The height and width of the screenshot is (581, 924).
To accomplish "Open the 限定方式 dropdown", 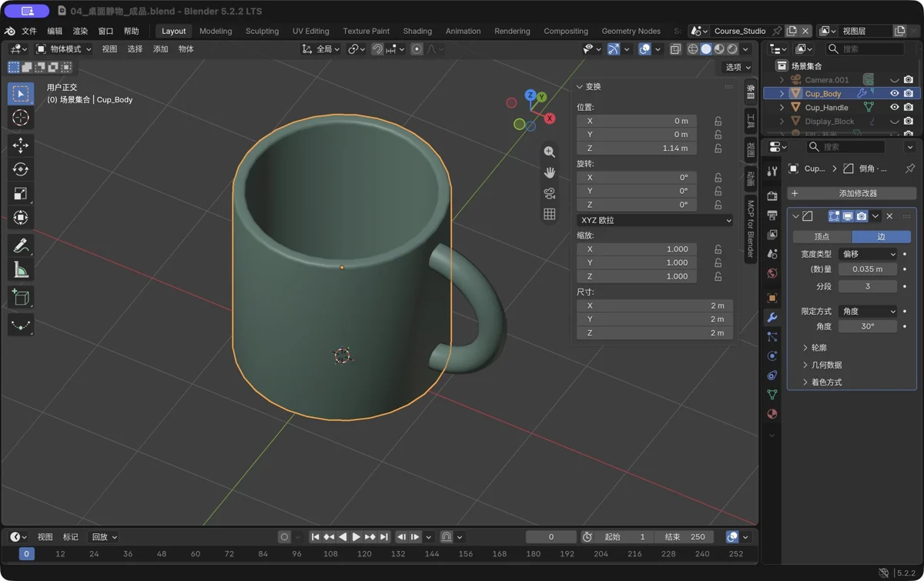I will (868, 312).
